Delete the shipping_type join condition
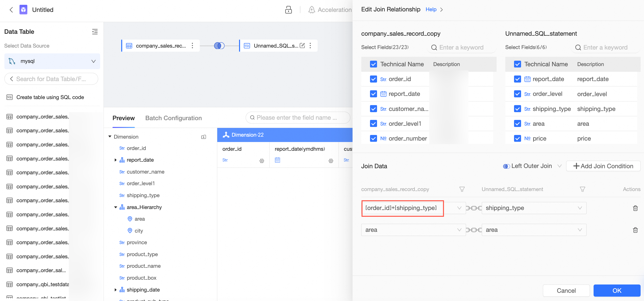644x301 pixels. 635,208
